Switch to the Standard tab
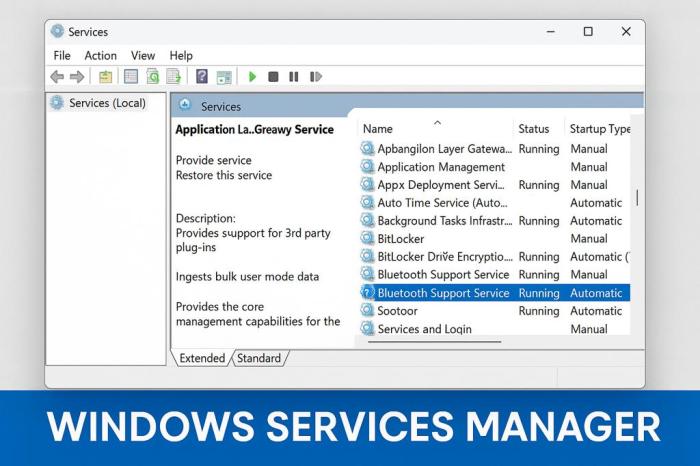The image size is (700, 466). [259, 358]
